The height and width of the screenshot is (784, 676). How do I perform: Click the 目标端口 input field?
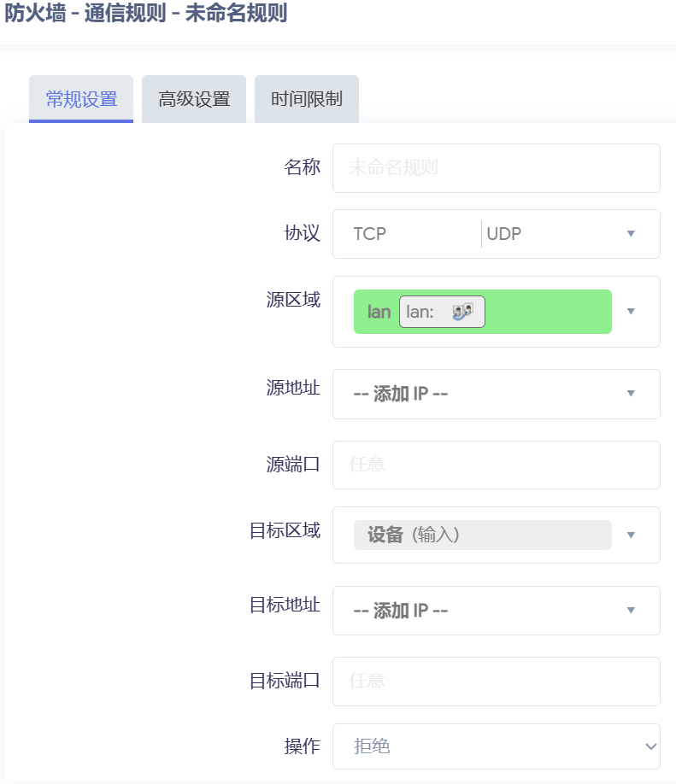click(x=496, y=681)
